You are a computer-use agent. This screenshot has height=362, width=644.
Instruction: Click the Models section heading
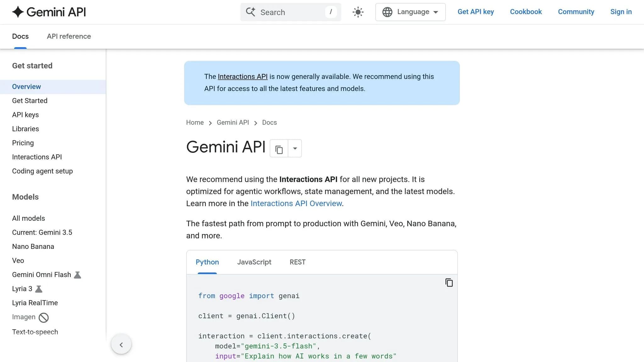point(25,197)
